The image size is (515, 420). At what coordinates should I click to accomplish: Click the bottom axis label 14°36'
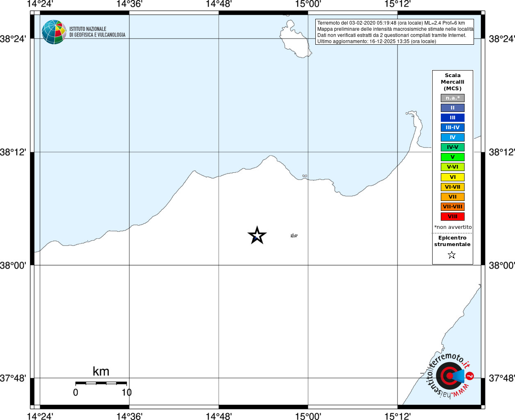(129, 416)
